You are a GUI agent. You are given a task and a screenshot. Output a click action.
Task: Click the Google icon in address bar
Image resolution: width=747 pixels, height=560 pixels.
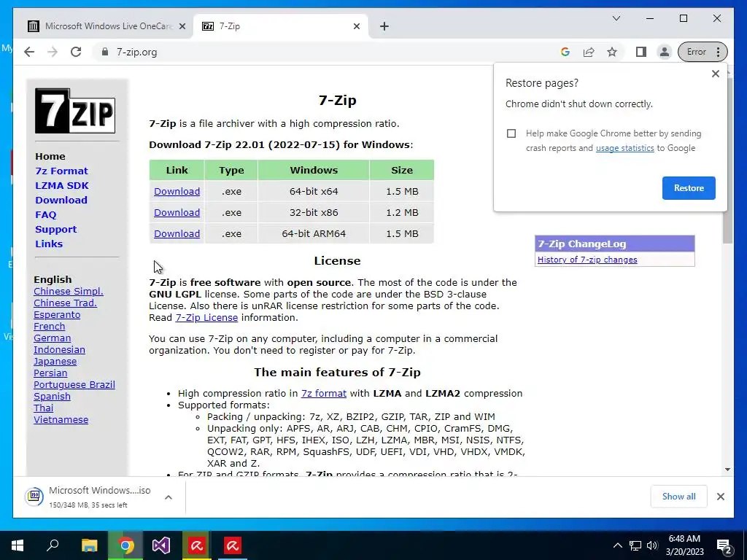click(x=565, y=52)
